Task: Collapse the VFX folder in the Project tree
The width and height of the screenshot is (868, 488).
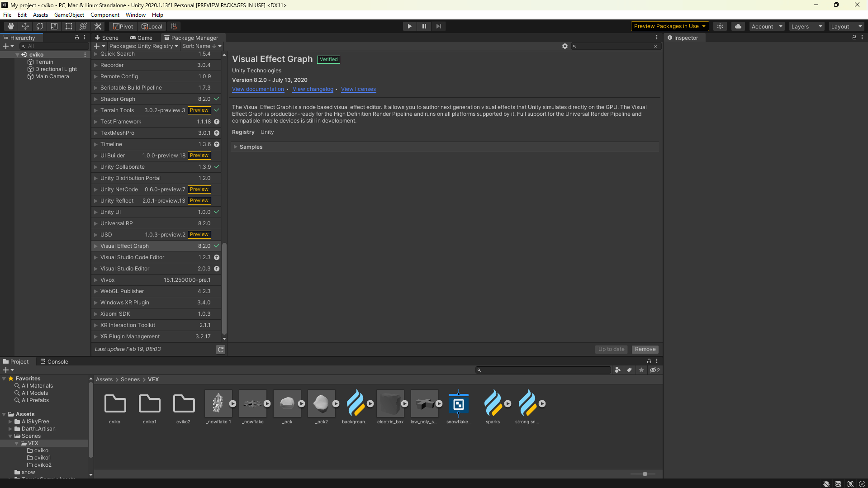Action: point(17,443)
